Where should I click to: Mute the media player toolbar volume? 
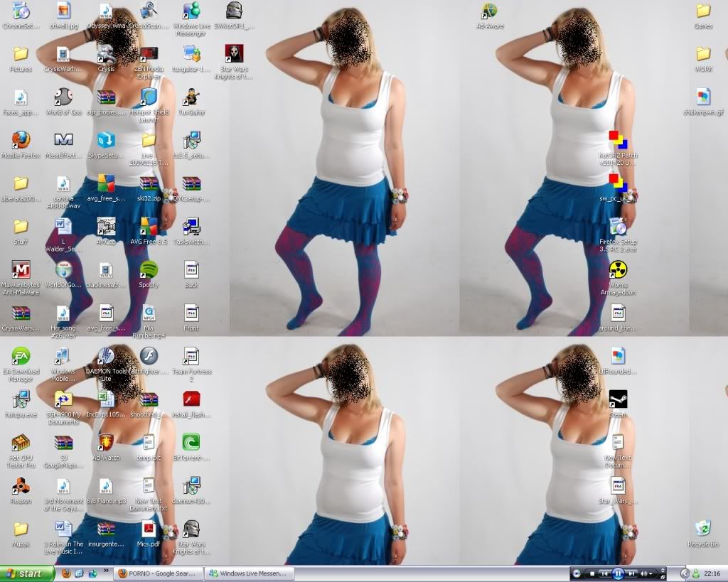644,574
